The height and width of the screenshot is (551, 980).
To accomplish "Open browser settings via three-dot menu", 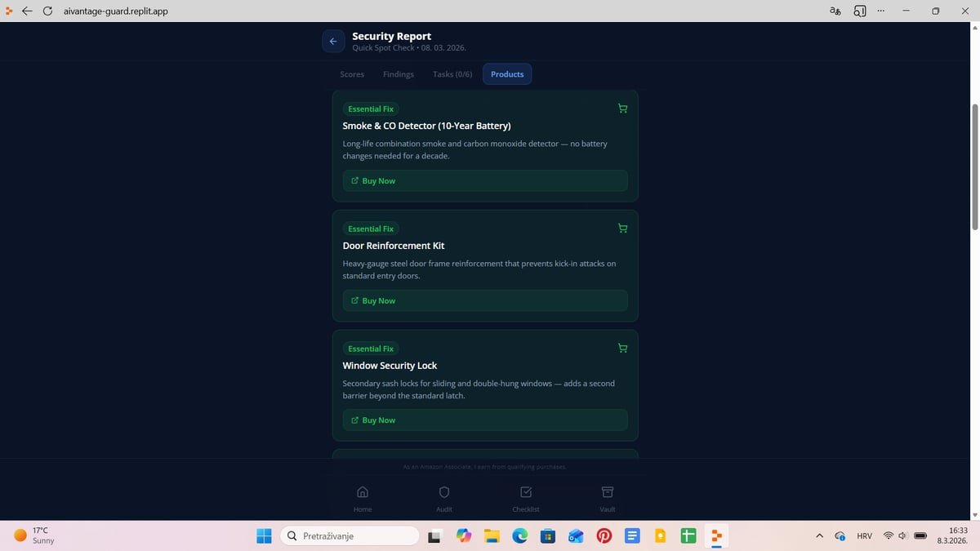I will [x=880, y=11].
